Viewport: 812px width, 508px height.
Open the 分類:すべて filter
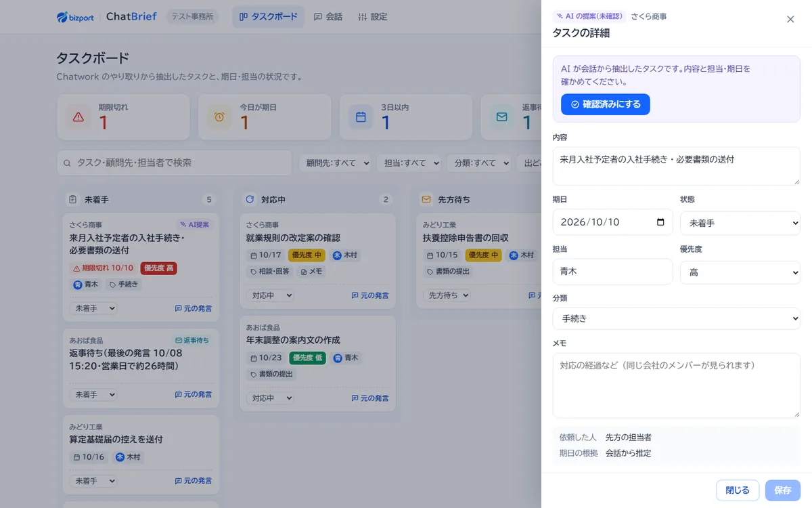click(x=479, y=163)
